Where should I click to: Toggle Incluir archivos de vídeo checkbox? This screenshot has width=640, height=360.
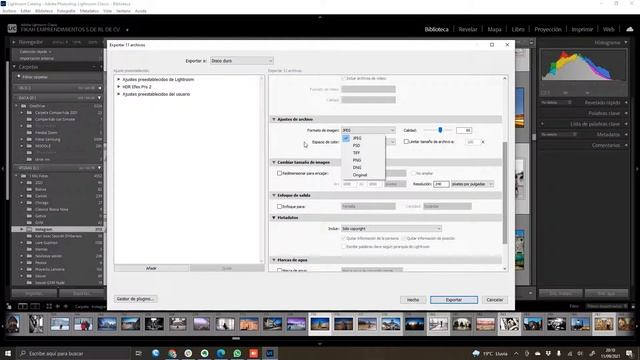344,78
